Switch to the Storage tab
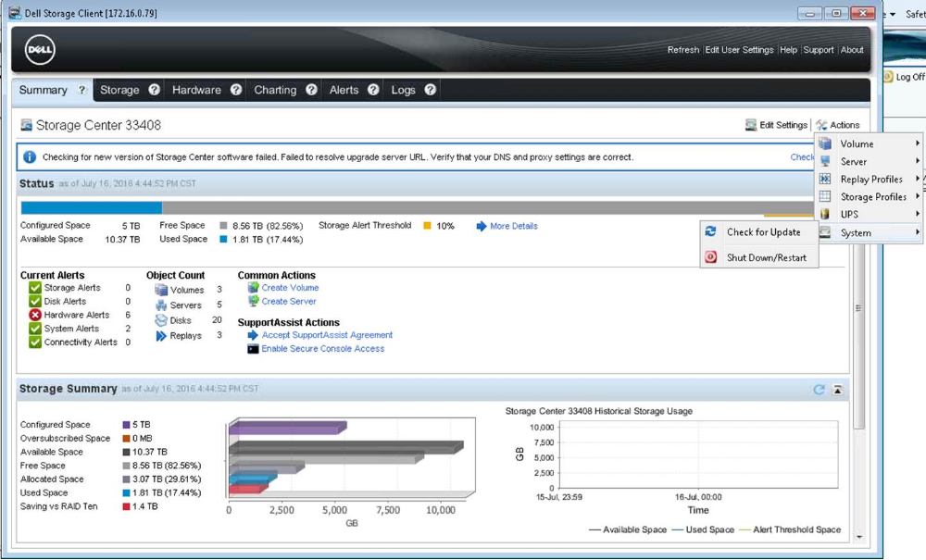This screenshot has width=926, height=560. coord(119,90)
